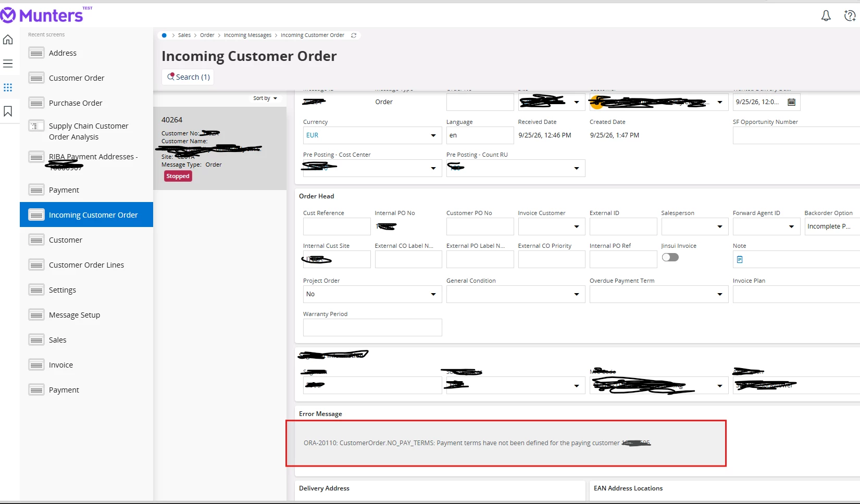Click the Search (1) button

coord(188,77)
